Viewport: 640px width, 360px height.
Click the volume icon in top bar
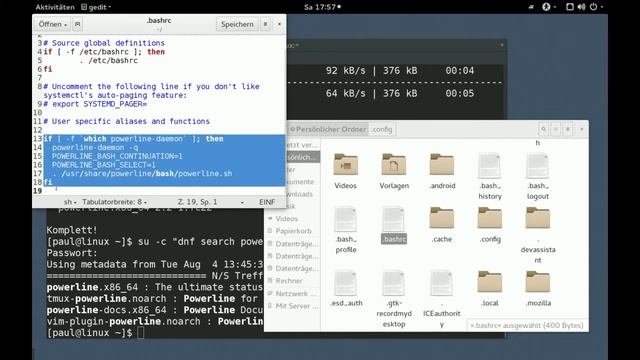(x=581, y=7)
